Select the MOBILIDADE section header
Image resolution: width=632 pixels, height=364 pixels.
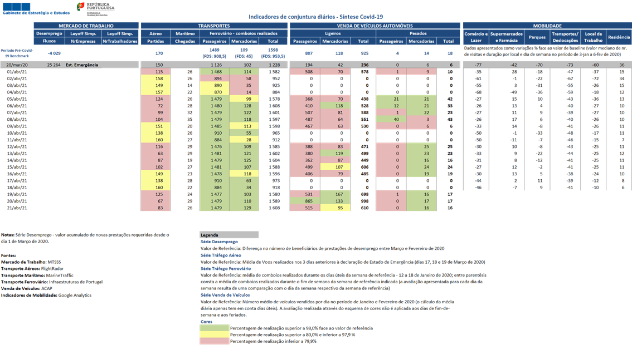point(547,26)
